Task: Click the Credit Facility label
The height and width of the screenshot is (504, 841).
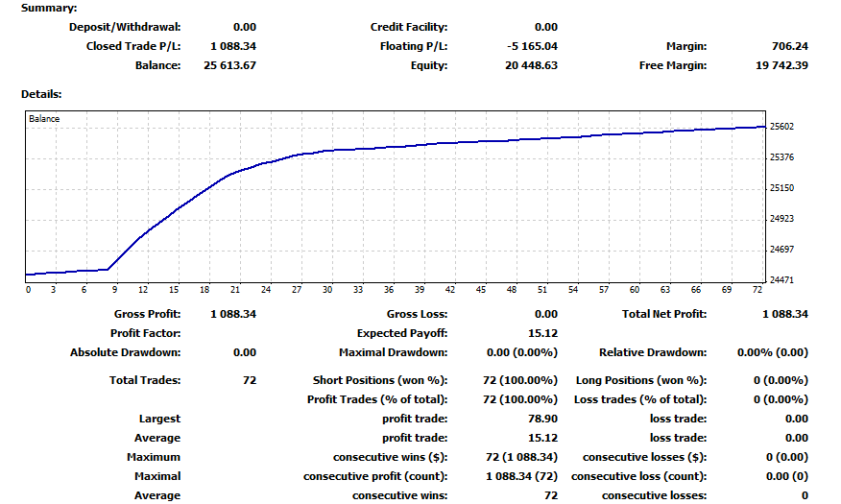Action: [x=409, y=27]
